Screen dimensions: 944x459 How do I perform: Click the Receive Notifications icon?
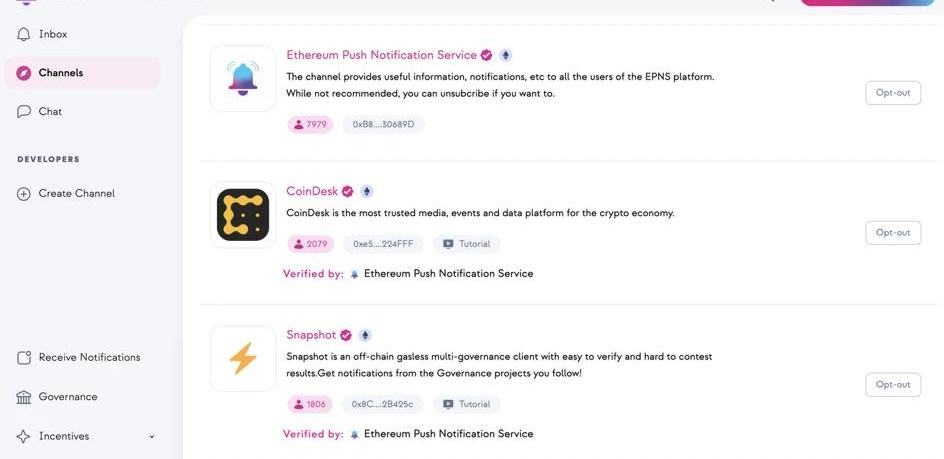coord(24,358)
